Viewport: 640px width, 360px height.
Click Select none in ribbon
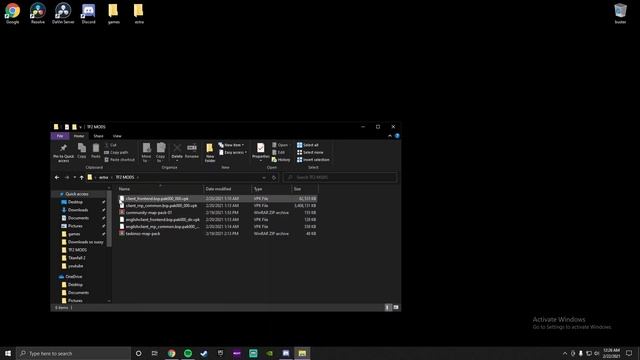(310, 152)
